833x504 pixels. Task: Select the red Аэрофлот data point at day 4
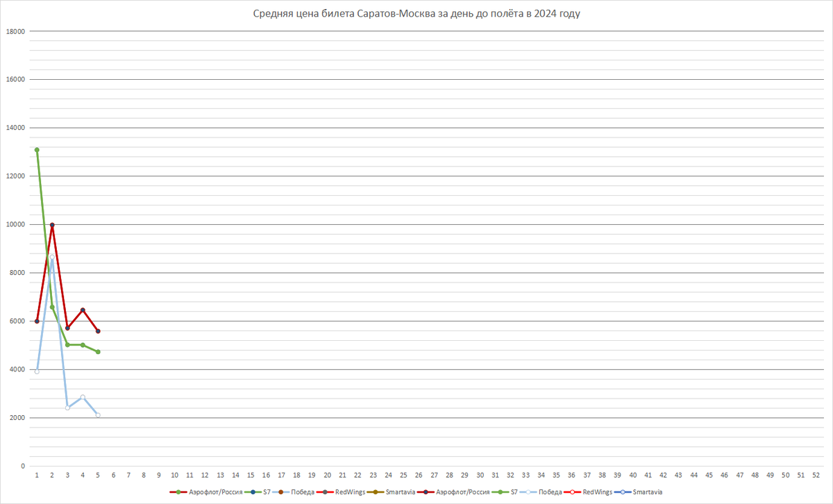[83, 310]
